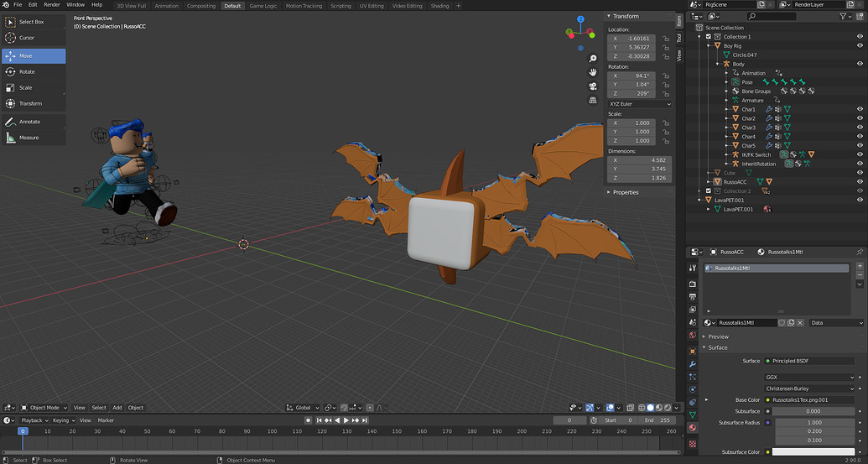Click the Subsurface Radius 1.000 field
The image size is (868, 464).
pyautogui.click(x=815, y=423)
